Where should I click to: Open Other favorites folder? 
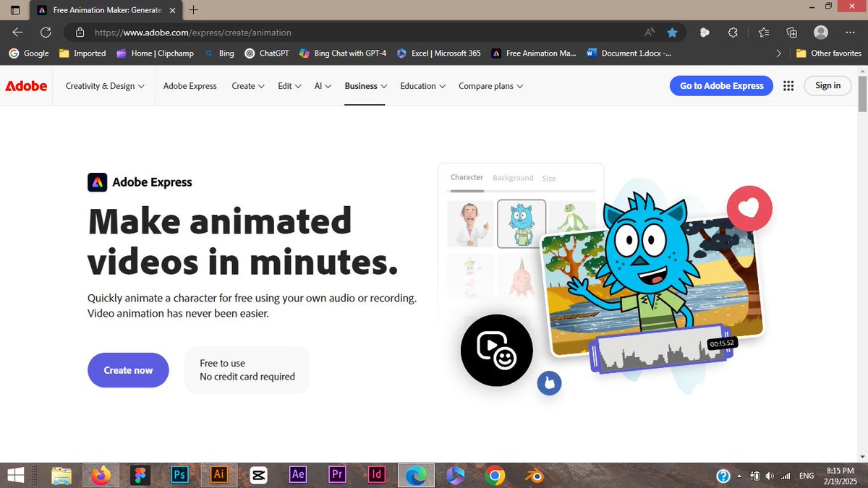[x=829, y=53]
